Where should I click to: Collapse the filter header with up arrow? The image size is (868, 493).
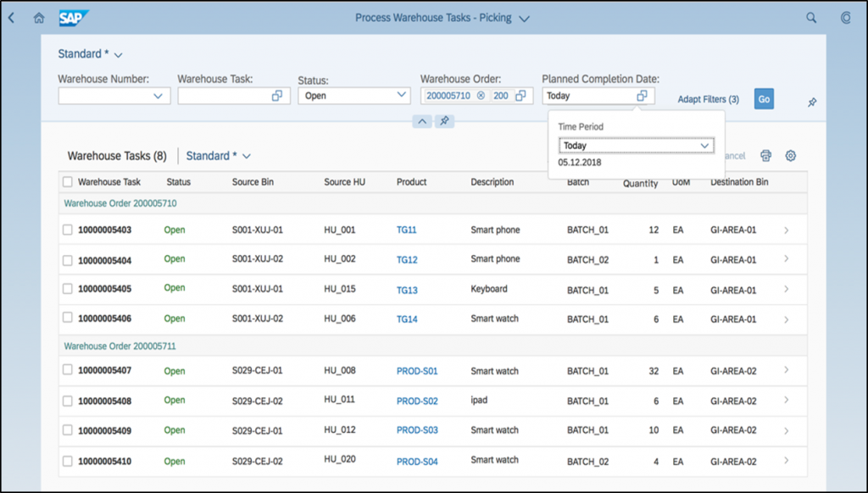tap(421, 122)
